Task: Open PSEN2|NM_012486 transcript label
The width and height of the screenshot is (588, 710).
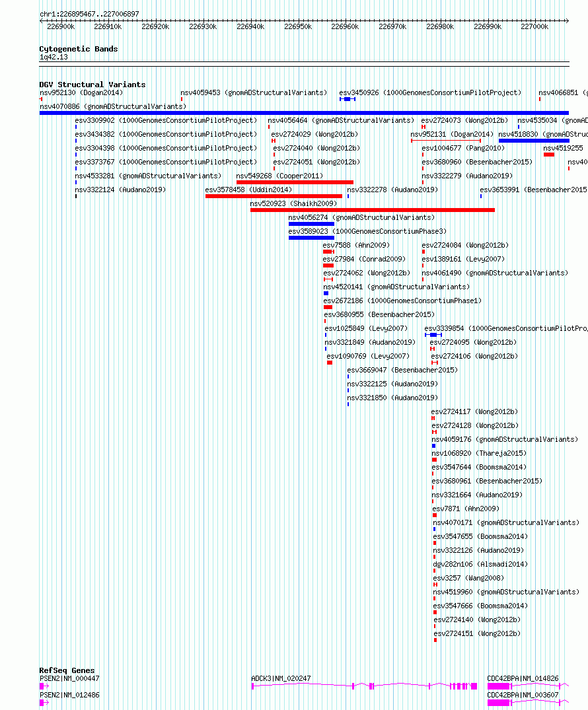Action: pyautogui.click(x=69, y=695)
